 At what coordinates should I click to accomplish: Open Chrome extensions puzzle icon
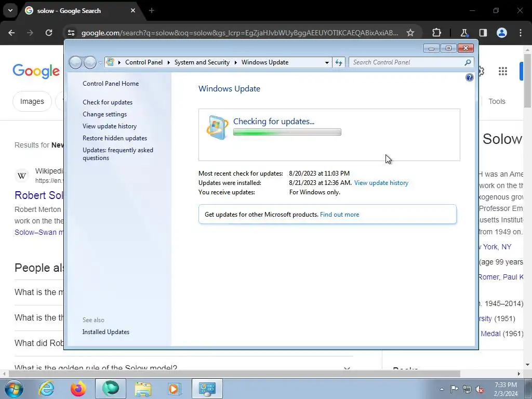(x=436, y=33)
